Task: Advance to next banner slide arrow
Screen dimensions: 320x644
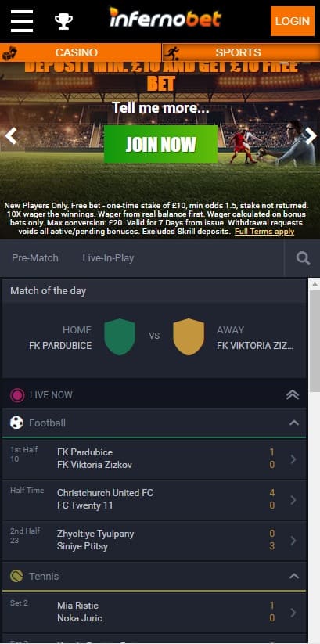Action: pyautogui.click(x=311, y=135)
